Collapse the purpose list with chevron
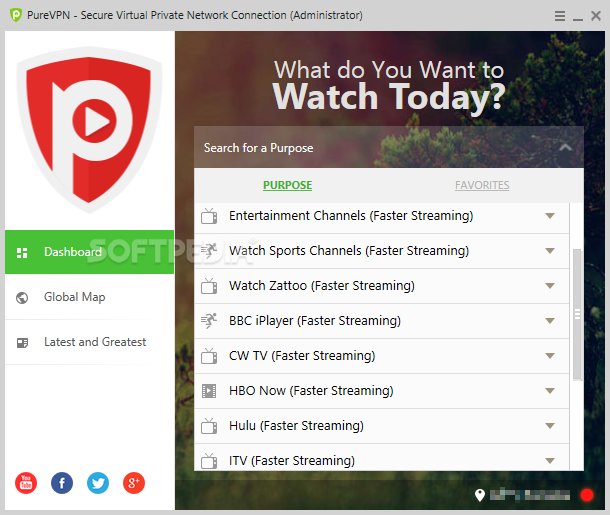610x515 pixels. pyautogui.click(x=565, y=147)
